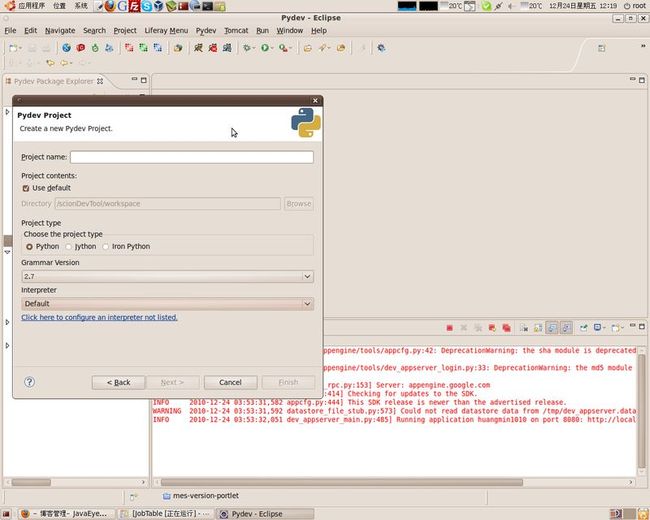The width and height of the screenshot is (650, 520).
Task: Select the Python project type
Action: [x=29, y=247]
